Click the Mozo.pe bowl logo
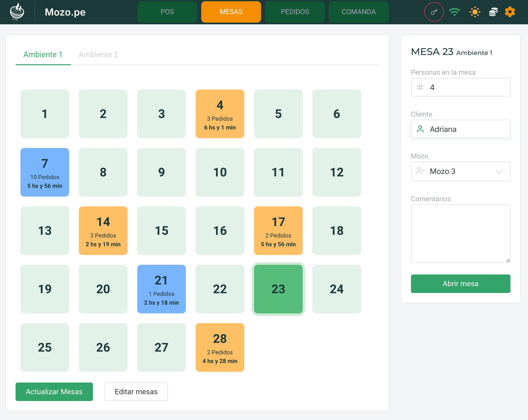 [17, 12]
